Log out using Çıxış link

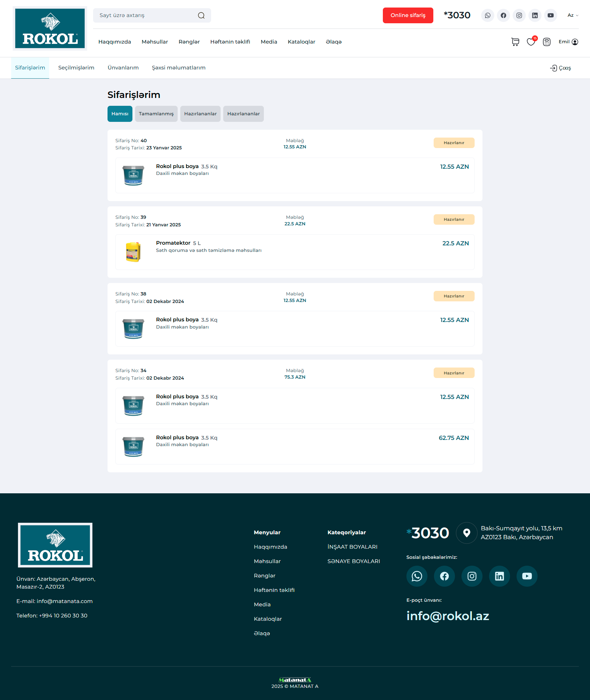coord(560,68)
